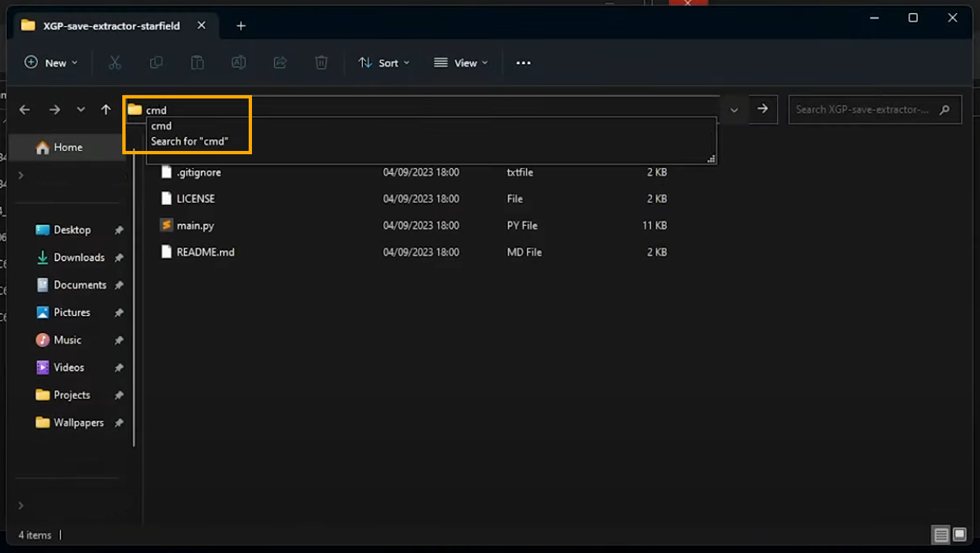Click the Cut scissors icon
The width and height of the screenshot is (980, 553).
pyautogui.click(x=115, y=62)
